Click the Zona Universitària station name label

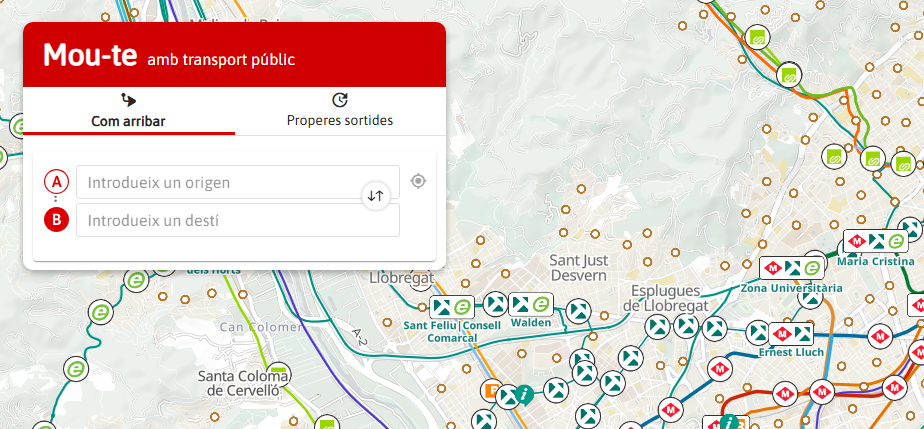click(785, 288)
